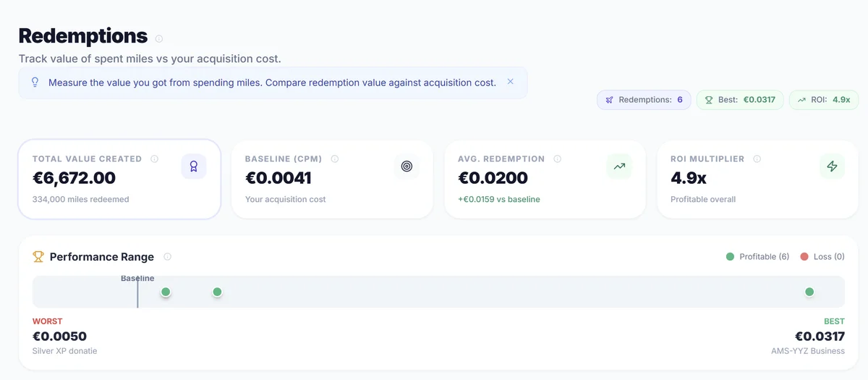Click the trophy icon in the Best pill
This screenshot has width=868, height=380.
tap(709, 100)
